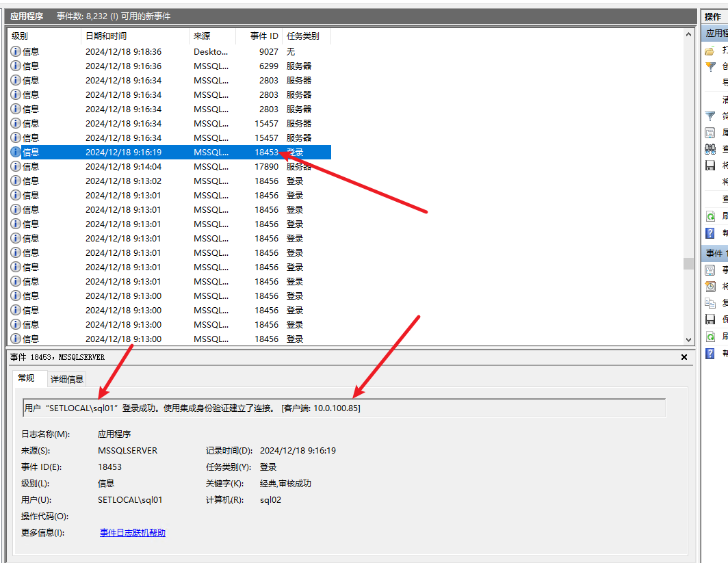Click the event list scrollbar up arrow
The image size is (728, 563).
click(688, 34)
